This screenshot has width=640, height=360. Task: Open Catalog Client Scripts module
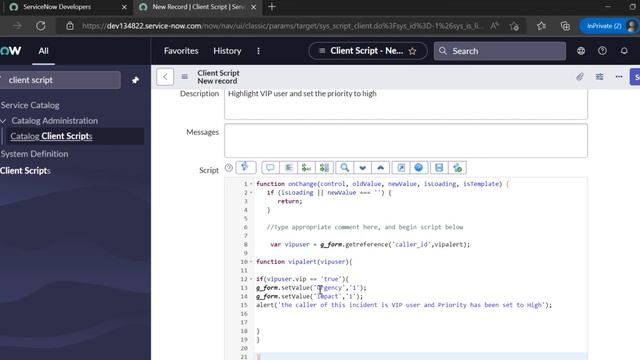51,136
